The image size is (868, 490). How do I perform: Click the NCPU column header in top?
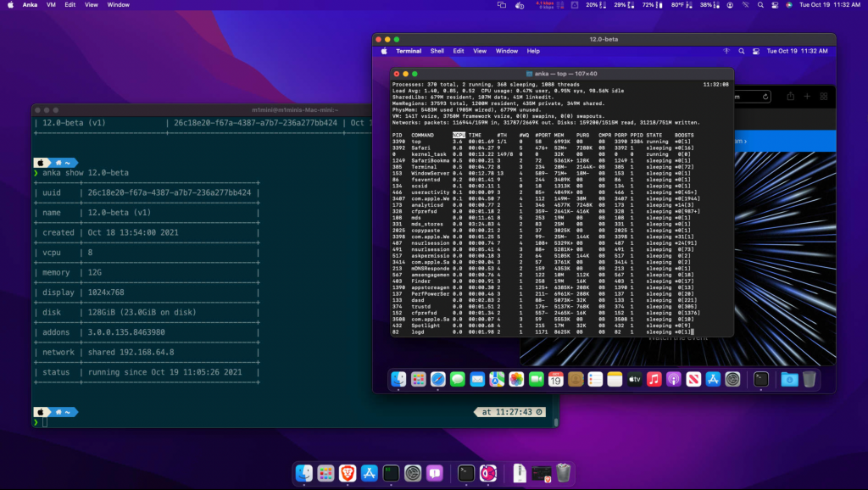click(x=459, y=135)
